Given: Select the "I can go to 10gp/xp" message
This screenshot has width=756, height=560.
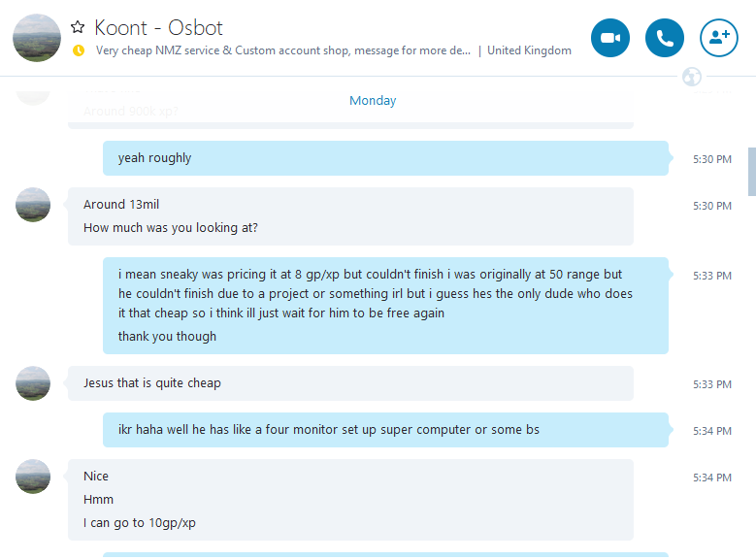Looking at the screenshot, I should point(140,523).
